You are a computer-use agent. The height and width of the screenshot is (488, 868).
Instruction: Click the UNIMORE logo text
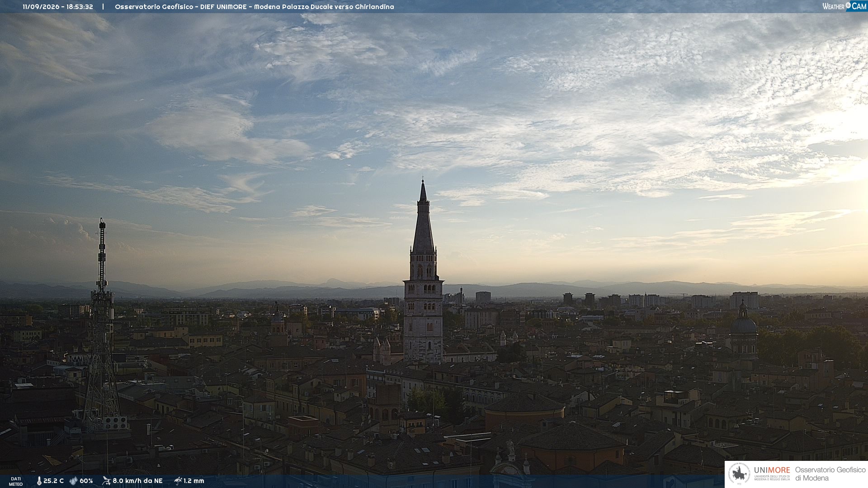(772, 470)
